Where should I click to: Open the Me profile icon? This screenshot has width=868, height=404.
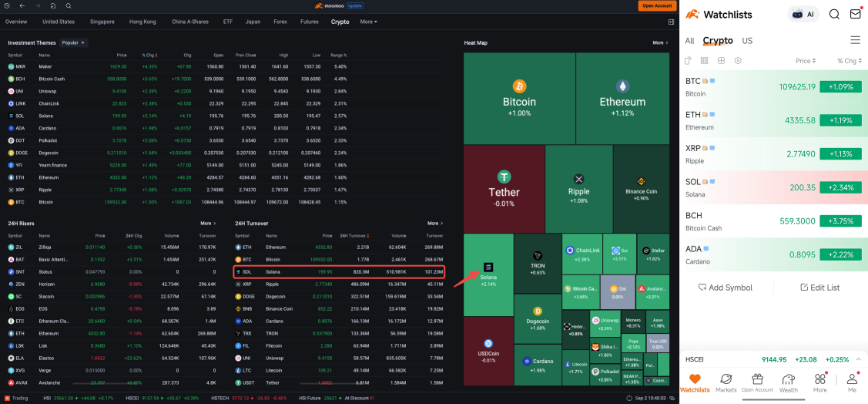(x=852, y=382)
